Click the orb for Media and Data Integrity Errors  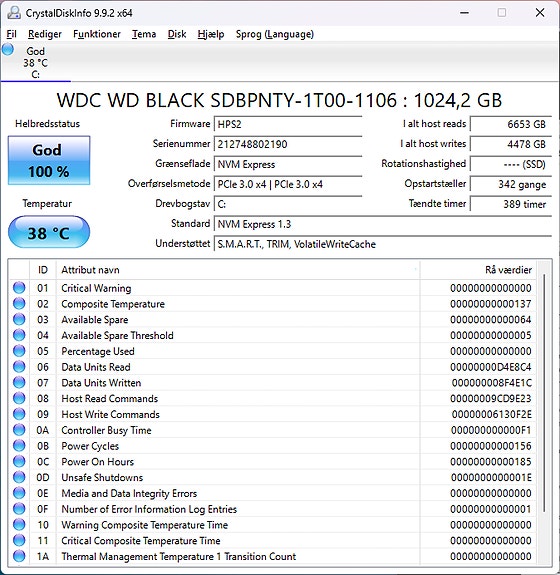[x=19, y=493]
